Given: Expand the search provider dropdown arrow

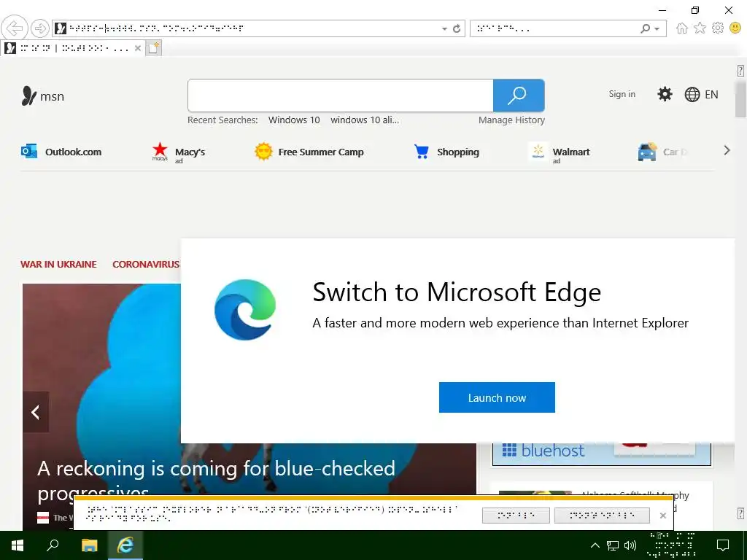Looking at the screenshot, I should (x=657, y=28).
